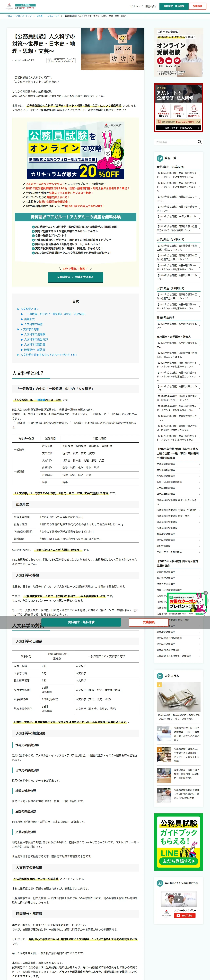Click the お得なクーポン LINE popup banner
Viewport: 210px width, 980px height.
pyautogui.click(x=186, y=604)
